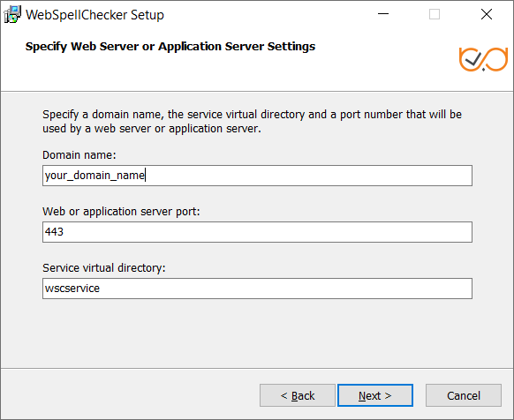
Task: Minimize the WebSpellChecker Setup window
Action: coord(383,14)
